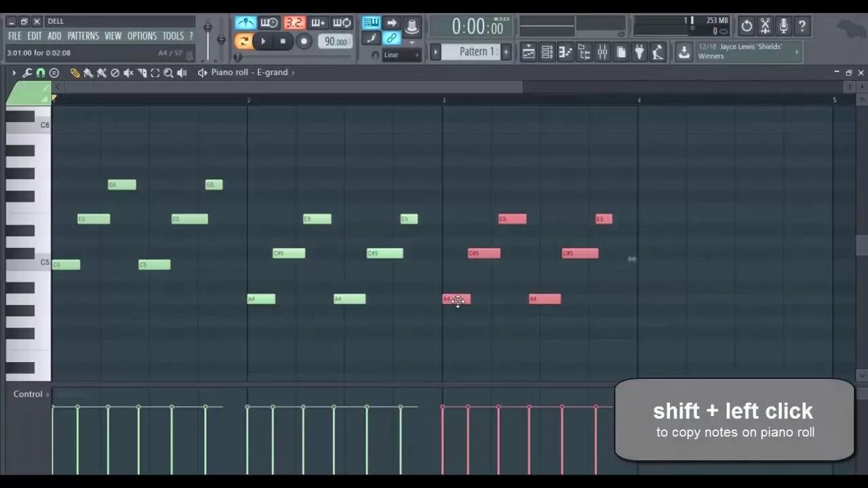Open the FILE menu
This screenshot has height=488, width=868.
14,36
